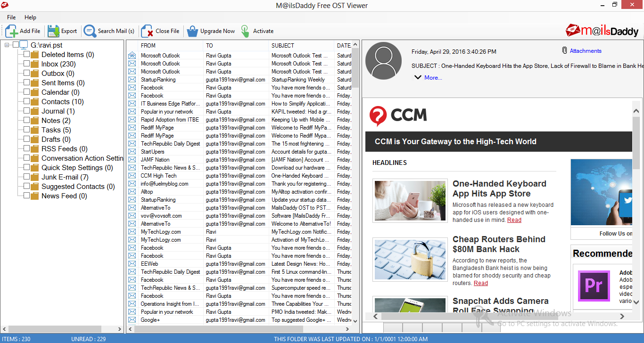Open the Help menu
644x343 pixels.
30,17
